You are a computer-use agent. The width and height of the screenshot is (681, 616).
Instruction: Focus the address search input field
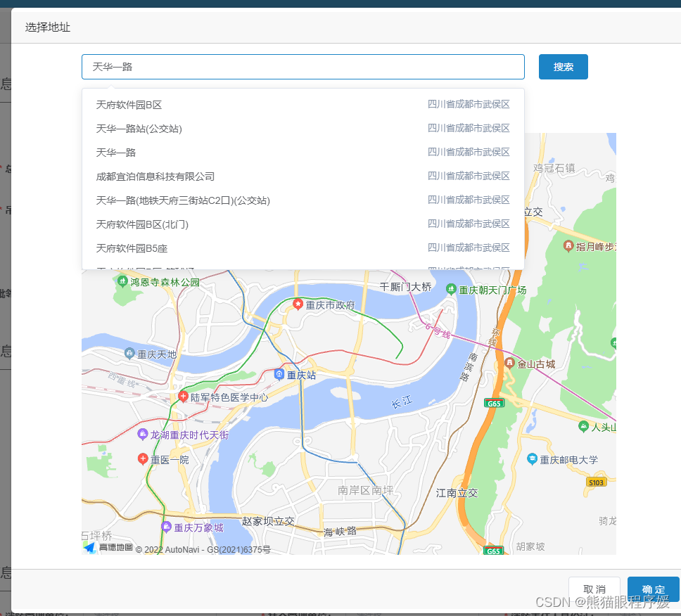[x=303, y=67]
